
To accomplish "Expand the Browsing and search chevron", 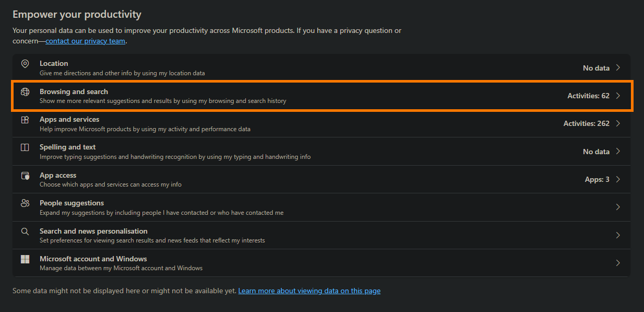I will [x=618, y=96].
